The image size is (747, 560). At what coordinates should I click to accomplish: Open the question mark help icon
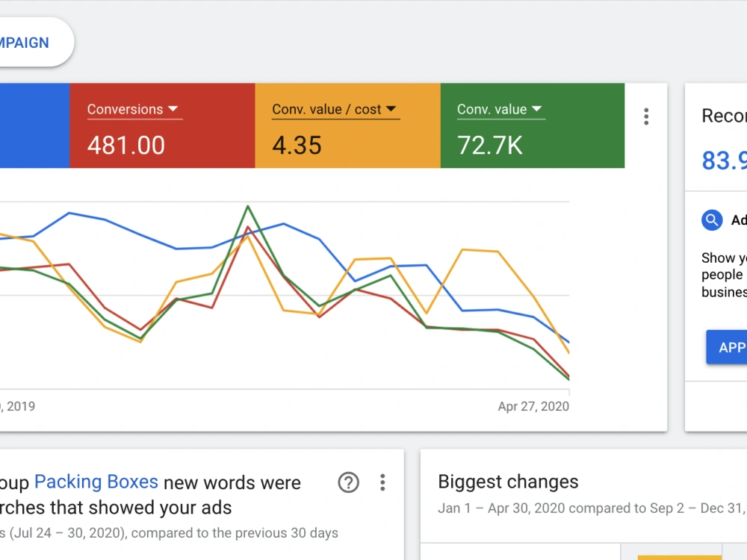coord(348,482)
